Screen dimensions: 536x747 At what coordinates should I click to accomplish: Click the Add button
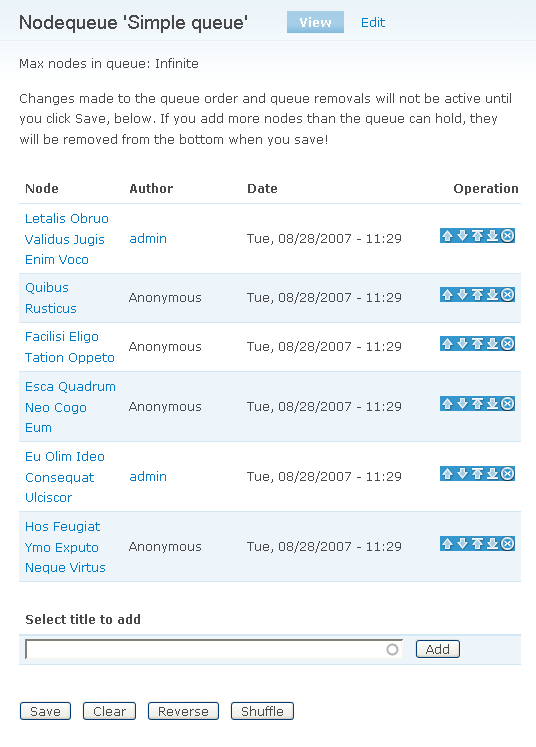point(438,649)
